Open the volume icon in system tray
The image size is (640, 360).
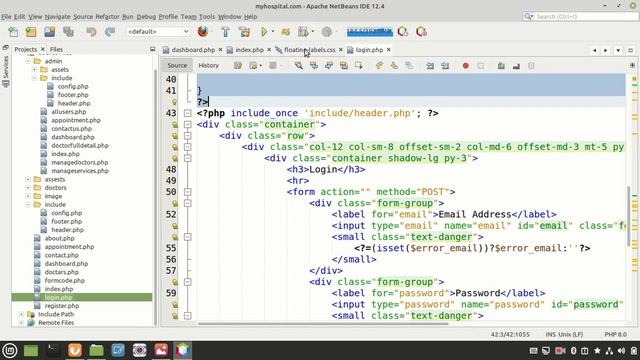pyautogui.click(x=621, y=351)
